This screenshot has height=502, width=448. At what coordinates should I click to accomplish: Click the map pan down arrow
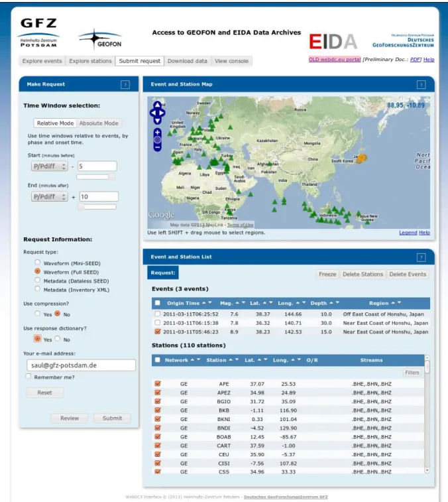158,121
